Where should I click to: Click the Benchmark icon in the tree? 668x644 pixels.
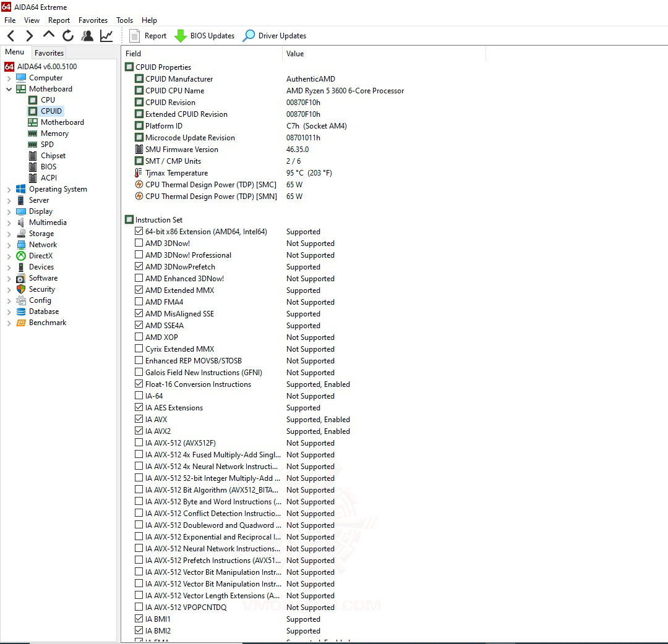(x=21, y=323)
